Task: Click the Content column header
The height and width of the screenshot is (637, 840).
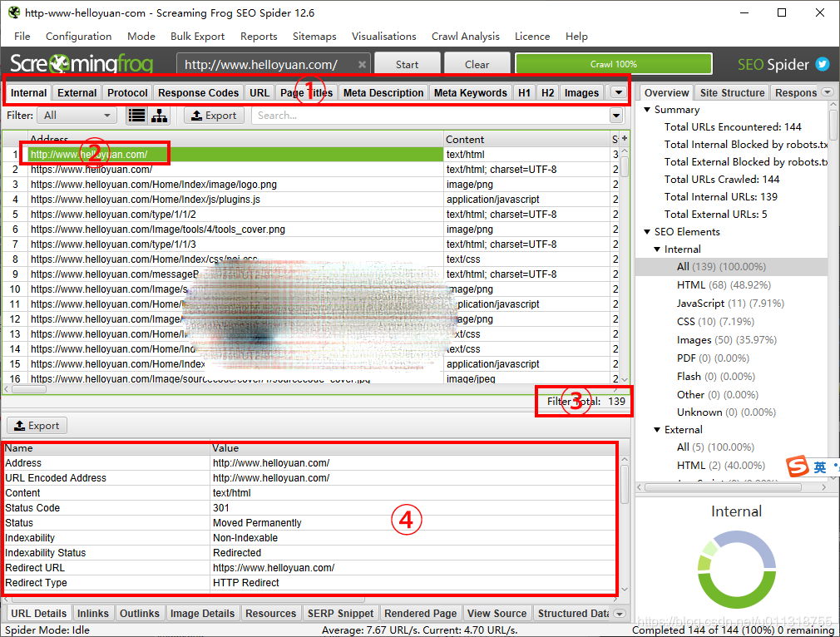Action: point(526,139)
